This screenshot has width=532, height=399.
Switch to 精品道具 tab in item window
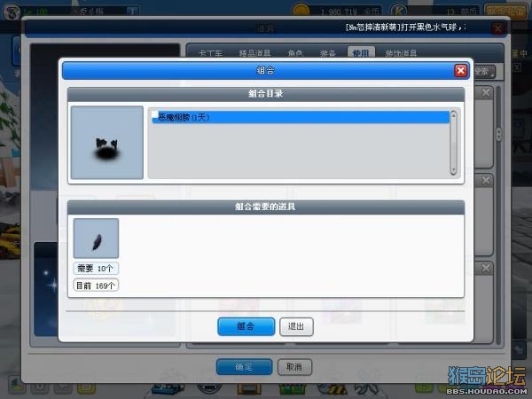(254, 53)
